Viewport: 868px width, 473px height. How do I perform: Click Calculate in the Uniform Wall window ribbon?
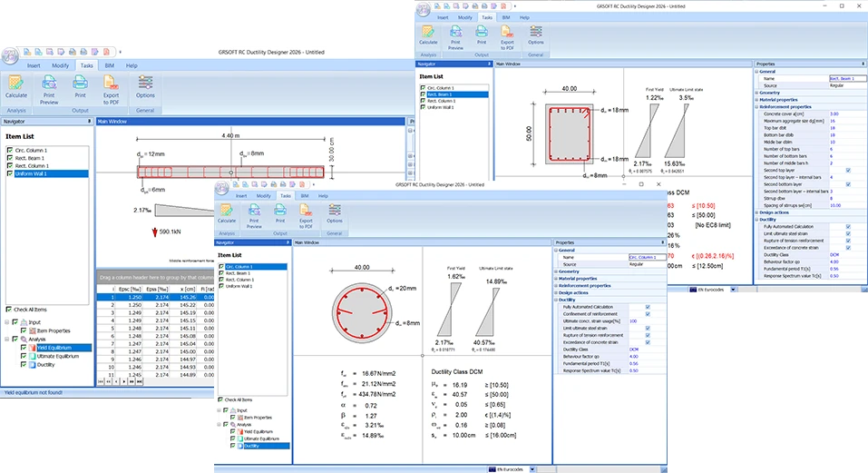click(15, 87)
